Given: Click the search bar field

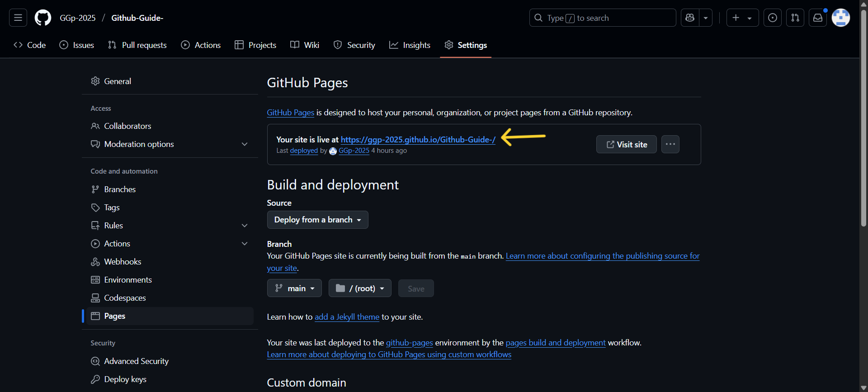Looking at the screenshot, I should (x=603, y=18).
